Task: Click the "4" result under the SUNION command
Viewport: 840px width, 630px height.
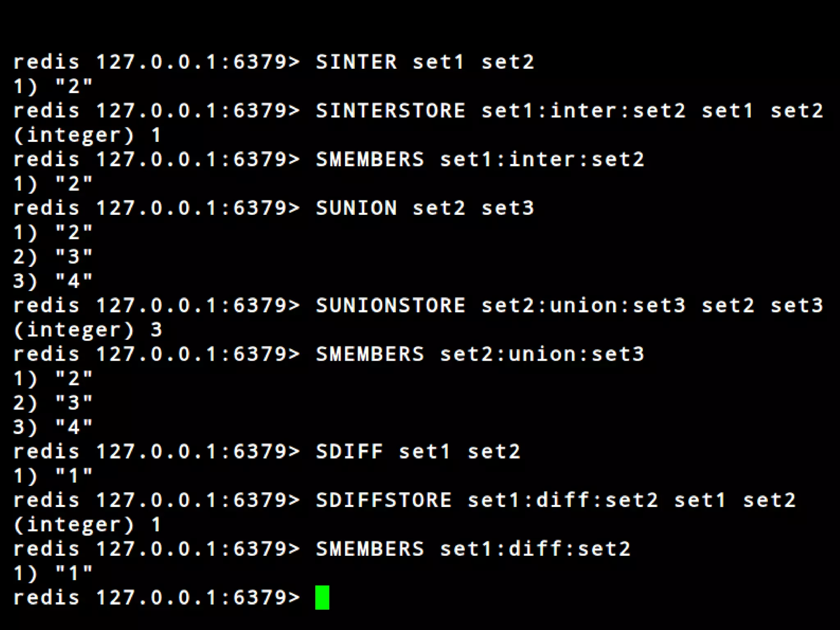Action: (74, 281)
